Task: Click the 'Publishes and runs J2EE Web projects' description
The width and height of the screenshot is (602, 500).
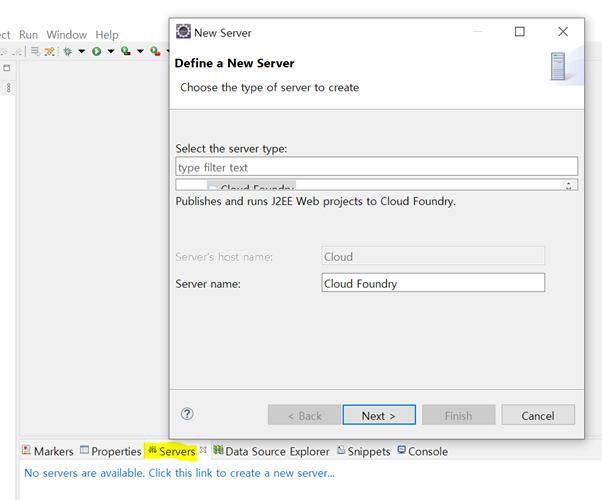Action: click(x=316, y=201)
